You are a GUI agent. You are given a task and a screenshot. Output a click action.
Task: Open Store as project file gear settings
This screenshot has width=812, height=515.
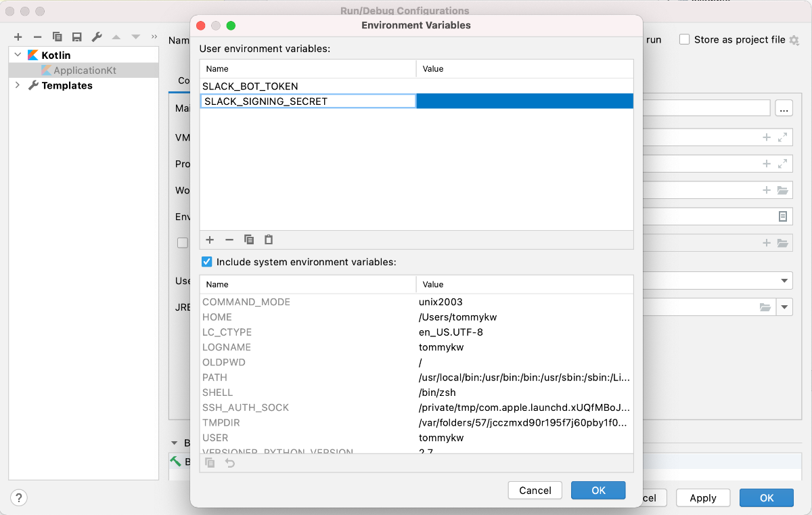794,40
